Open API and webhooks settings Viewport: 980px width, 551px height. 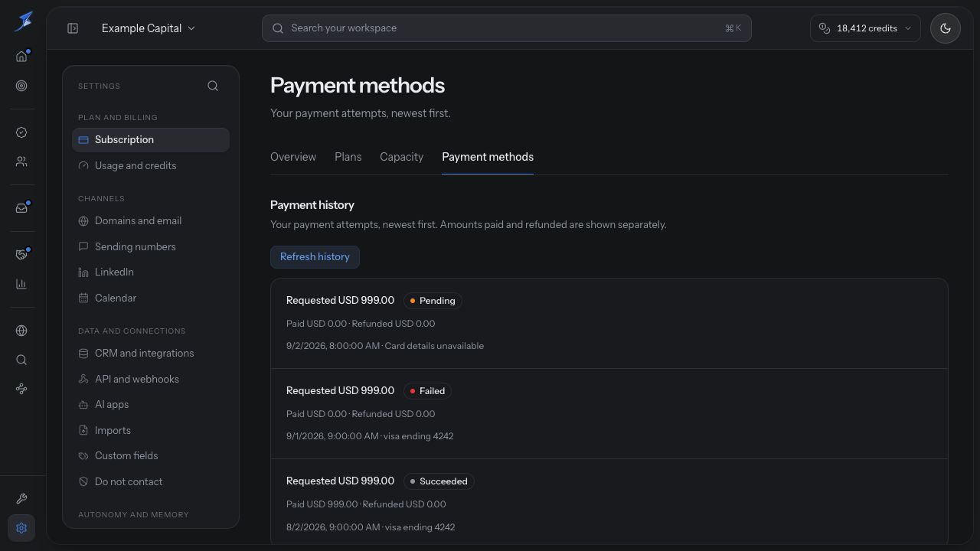click(151, 379)
